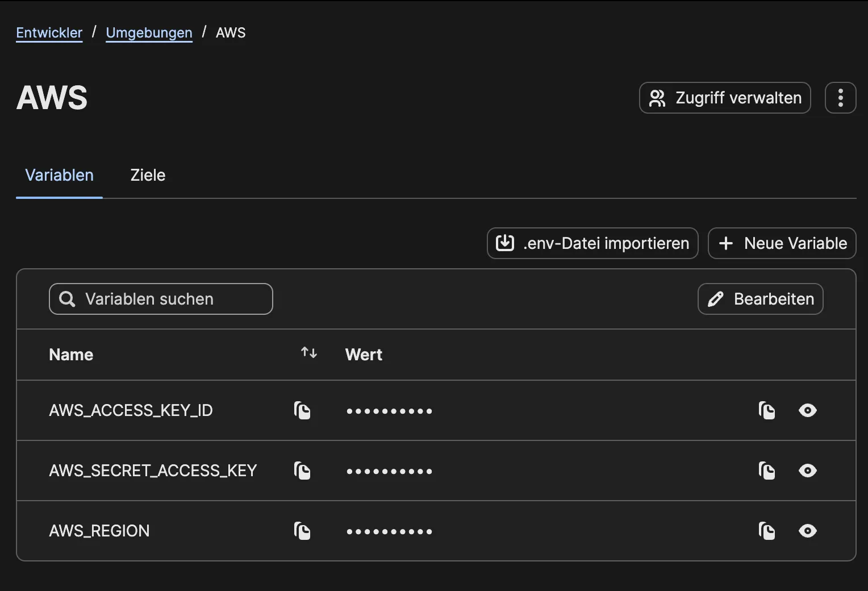Select the AWS_SECRET_ACCESS_KEY name text
This screenshot has width=868, height=591.
[153, 471]
